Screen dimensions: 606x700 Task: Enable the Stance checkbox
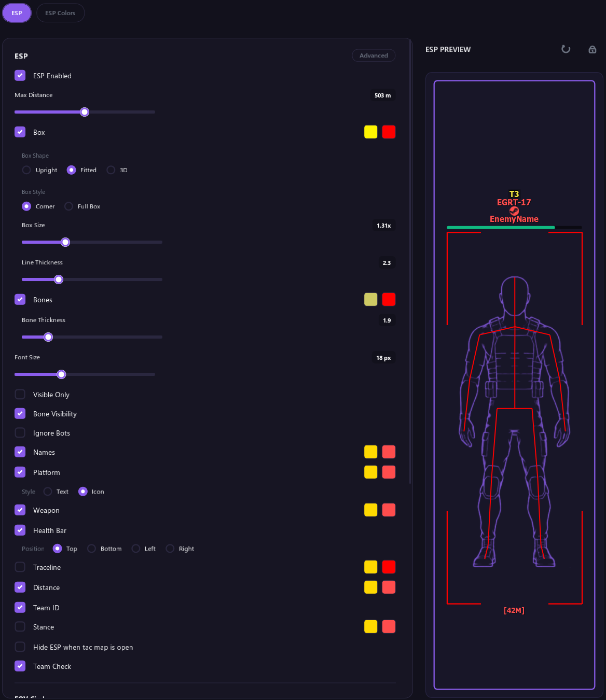click(20, 626)
